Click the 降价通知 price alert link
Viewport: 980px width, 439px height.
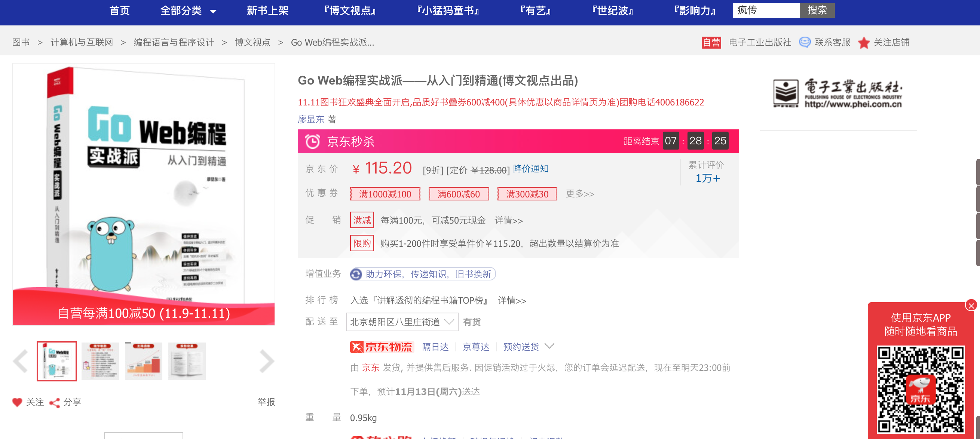[530, 169]
